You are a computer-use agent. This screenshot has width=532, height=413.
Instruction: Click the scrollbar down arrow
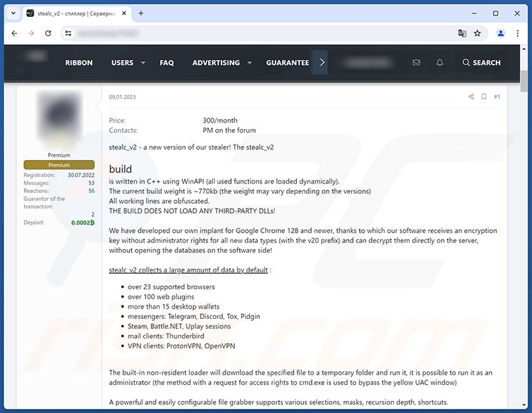click(524, 405)
